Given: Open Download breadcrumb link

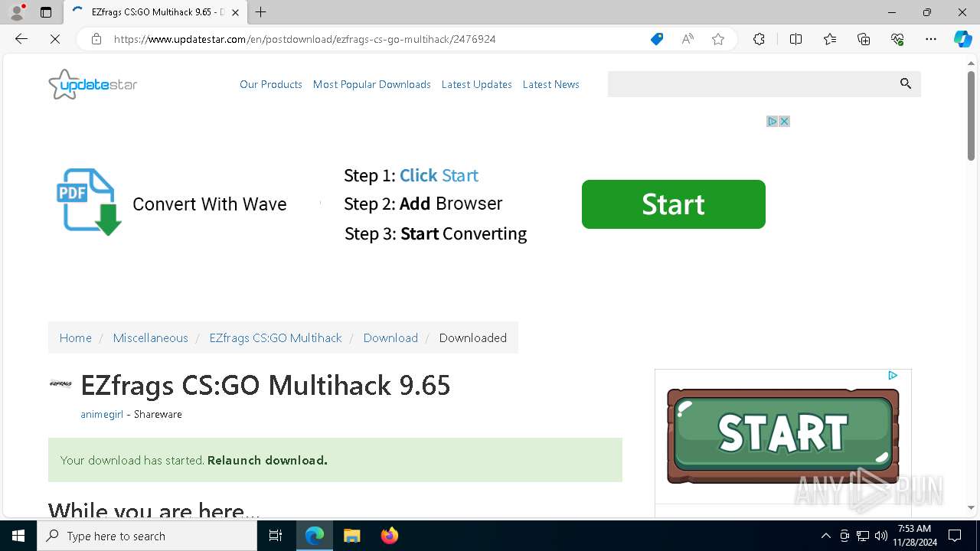Looking at the screenshot, I should tap(390, 337).
